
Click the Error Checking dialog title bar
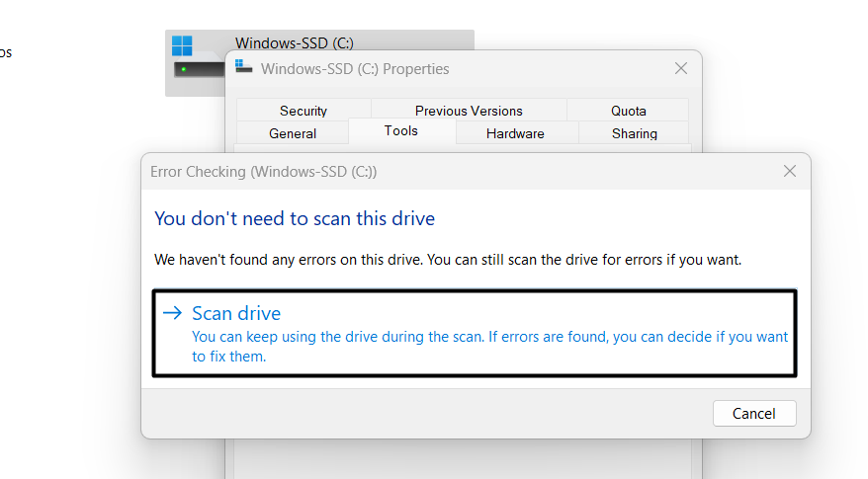pyautogui.click(x=445, y=171)
